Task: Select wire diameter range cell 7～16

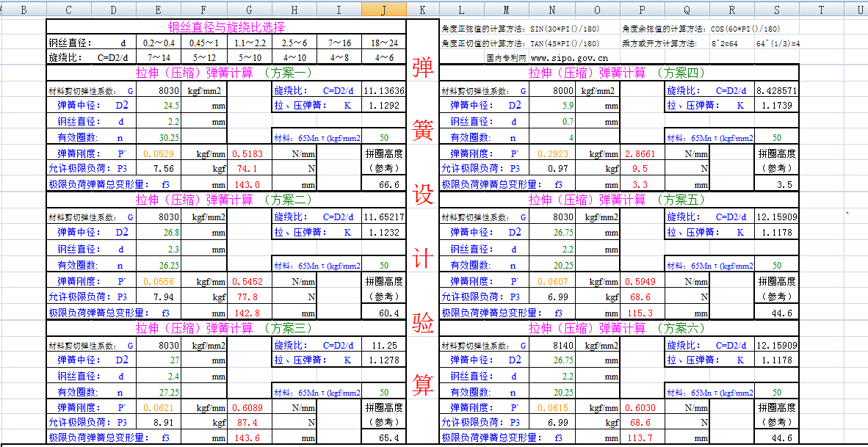Action: [339, 43]
